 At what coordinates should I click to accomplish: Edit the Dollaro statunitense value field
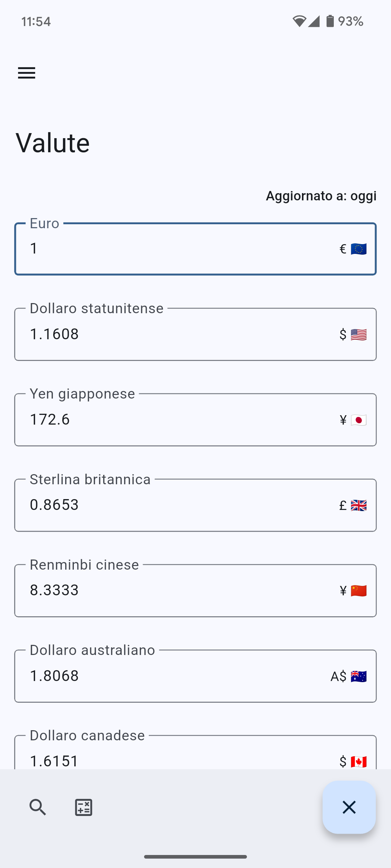point(174,335)
